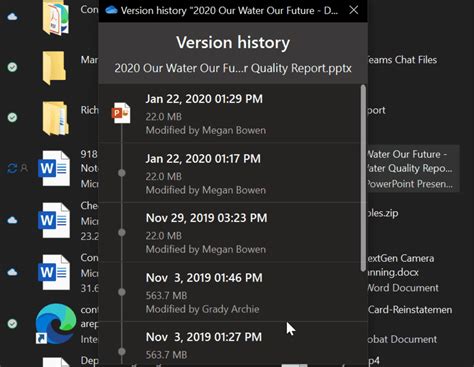Select the Nov 3, 2019 01:46 PM version
The width and height of the screenshot is (474, 367).
click(x=230, y=292)
